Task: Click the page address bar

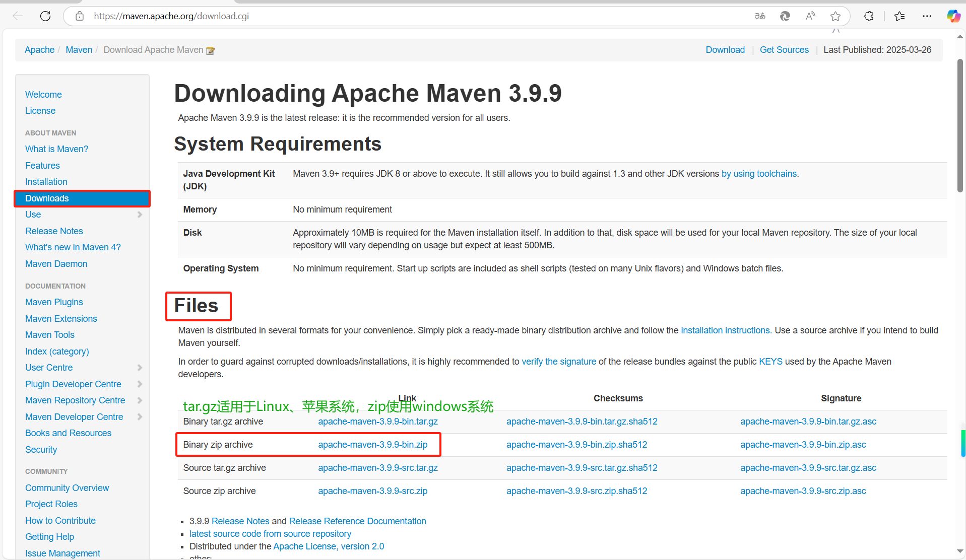Action: click(353, 16)
